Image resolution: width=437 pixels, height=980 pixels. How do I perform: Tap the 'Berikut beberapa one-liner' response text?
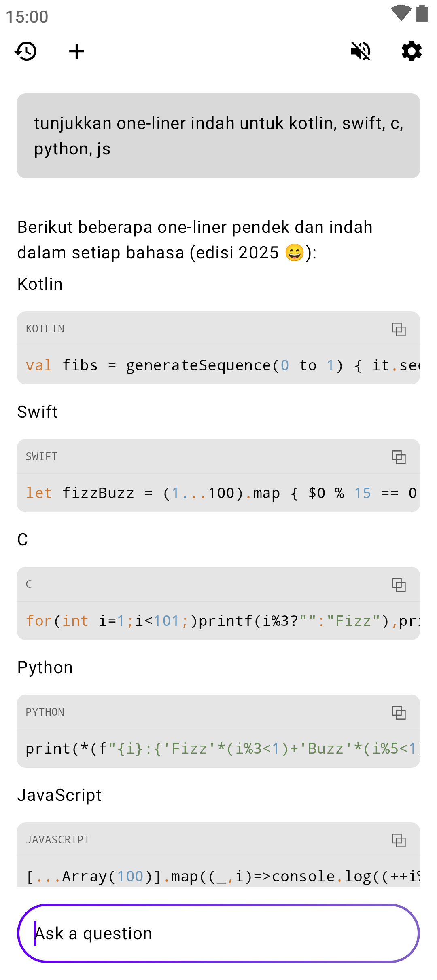(194, 240)
